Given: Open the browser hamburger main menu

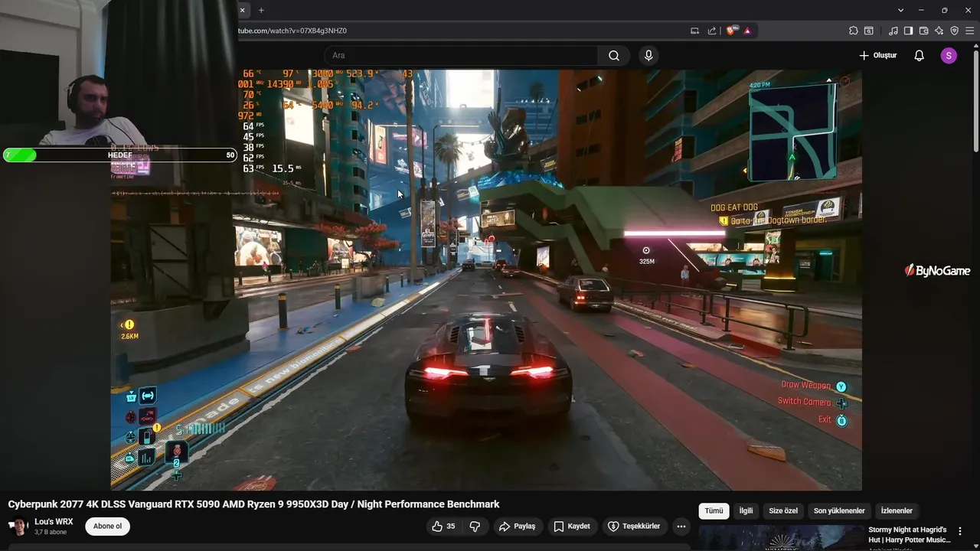Looking at the screenshot, I should coord(970,31).
